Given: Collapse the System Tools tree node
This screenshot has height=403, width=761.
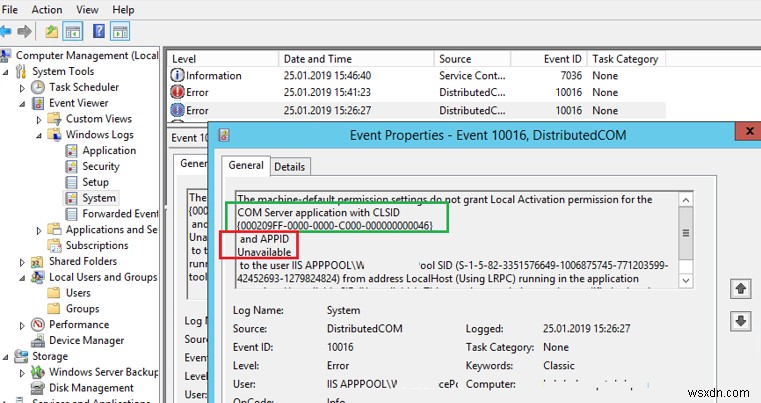Looking at the screenshot, I should 6,72.
